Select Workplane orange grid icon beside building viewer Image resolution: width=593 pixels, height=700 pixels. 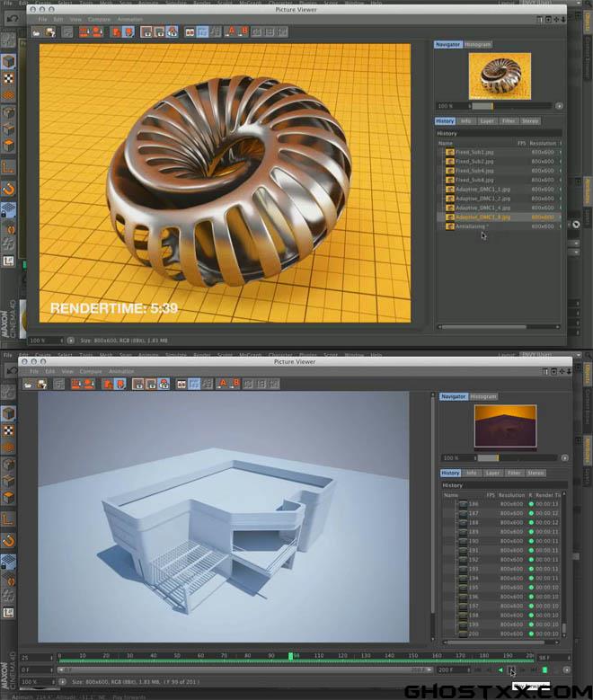click(x=8, y=447)
